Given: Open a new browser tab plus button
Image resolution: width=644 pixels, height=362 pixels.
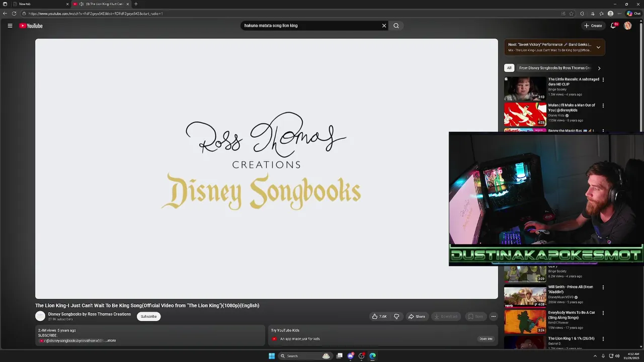Looking at the screenshot, I should tap(136, 4).
